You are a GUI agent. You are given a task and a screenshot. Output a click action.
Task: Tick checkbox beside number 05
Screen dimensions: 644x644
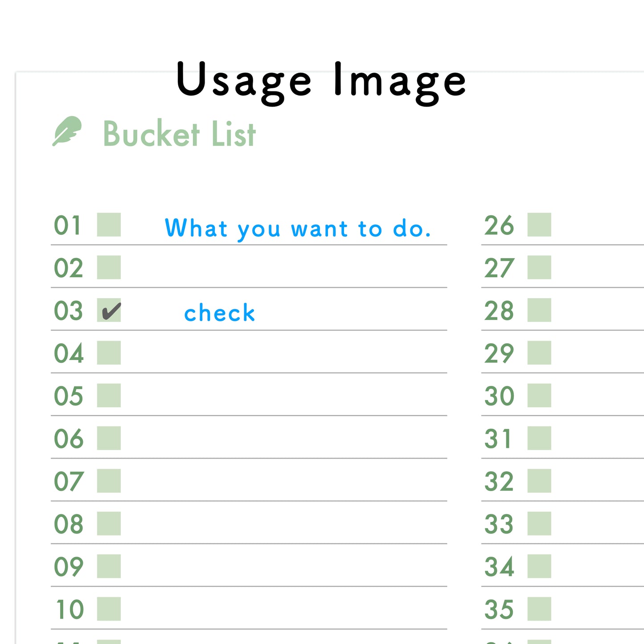[109, 395]
